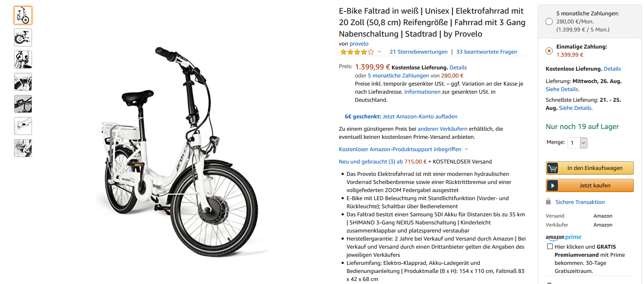Open 21 Sternebewertungen link
Image resolution: width=644 pixels, height=284 pixels.
click(418, 52)
